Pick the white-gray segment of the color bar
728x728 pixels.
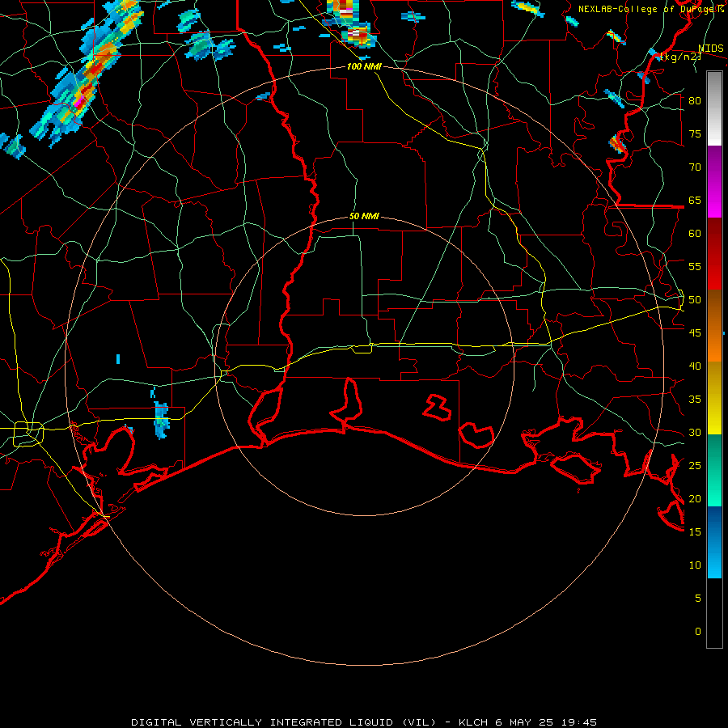[x=714, y=108]
